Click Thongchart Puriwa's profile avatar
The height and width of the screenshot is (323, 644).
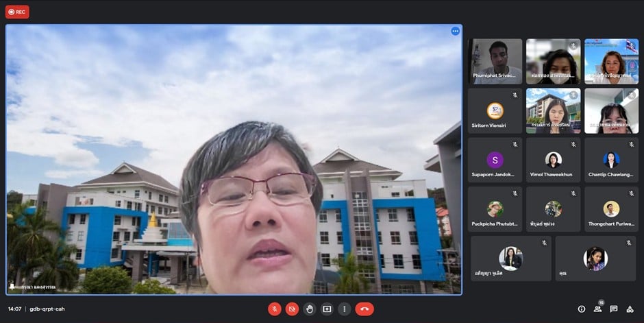[x=611, y=208]
